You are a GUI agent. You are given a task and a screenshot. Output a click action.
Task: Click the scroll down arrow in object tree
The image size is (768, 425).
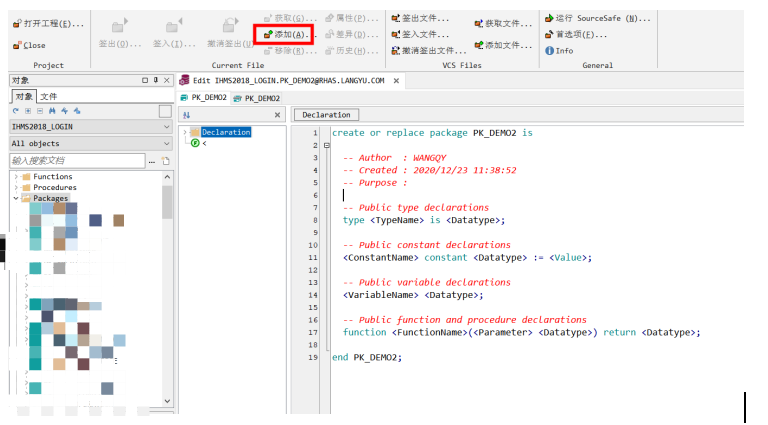[168, 401]
